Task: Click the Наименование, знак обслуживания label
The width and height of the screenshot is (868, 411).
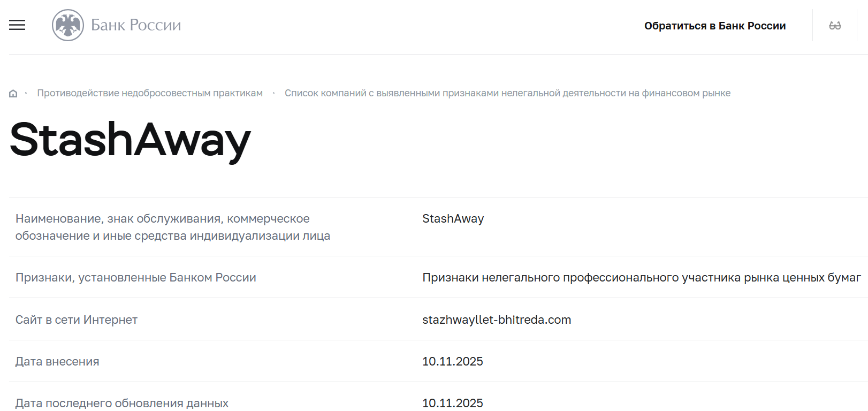Action: coord(173,227)
